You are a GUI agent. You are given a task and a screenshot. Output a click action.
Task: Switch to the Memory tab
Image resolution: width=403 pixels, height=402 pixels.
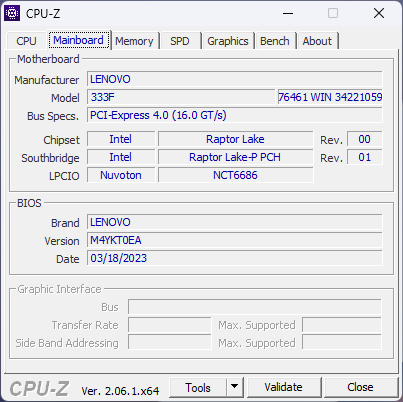pyautogui.click(x=134, y=41)
